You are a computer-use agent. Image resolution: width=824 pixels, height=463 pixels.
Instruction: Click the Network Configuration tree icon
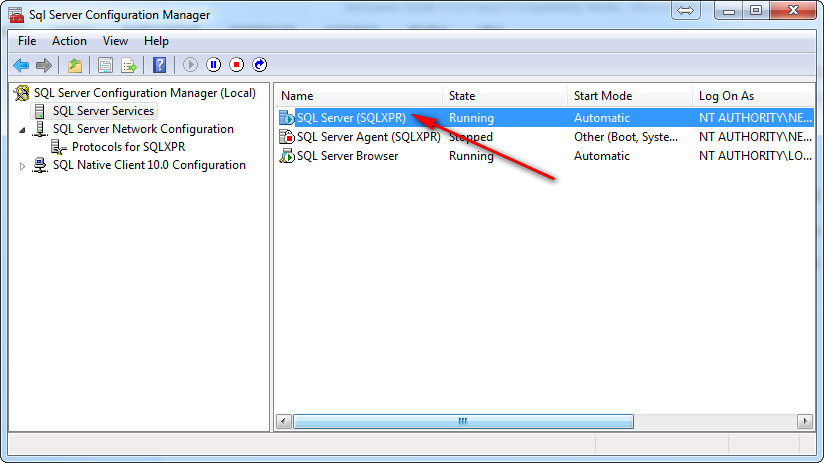tap(39, 129)
